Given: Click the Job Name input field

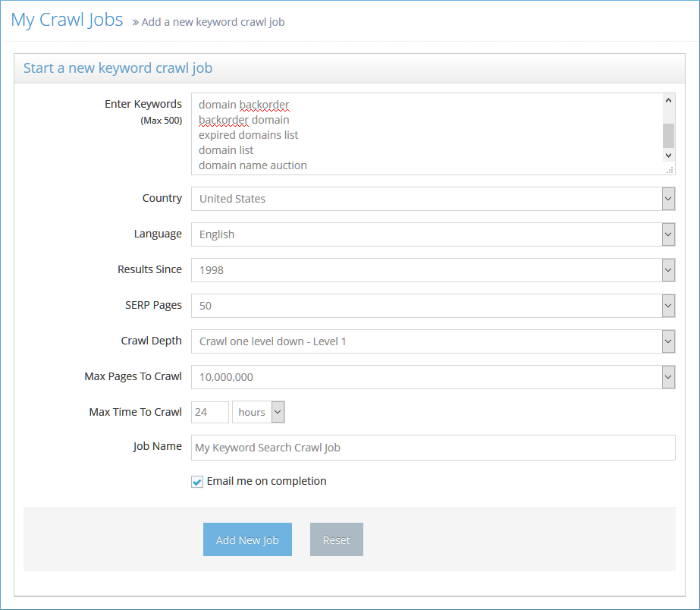Looking at the screenshot, I should point(433,448).
